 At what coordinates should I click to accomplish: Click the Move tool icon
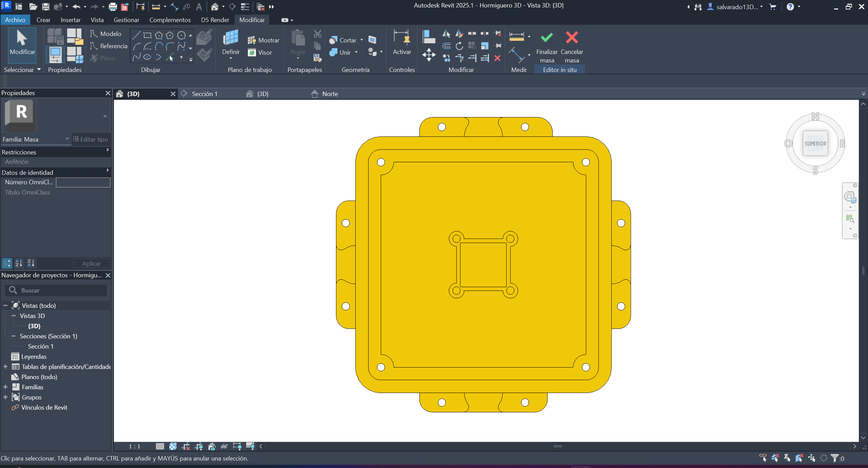[429, 55]
